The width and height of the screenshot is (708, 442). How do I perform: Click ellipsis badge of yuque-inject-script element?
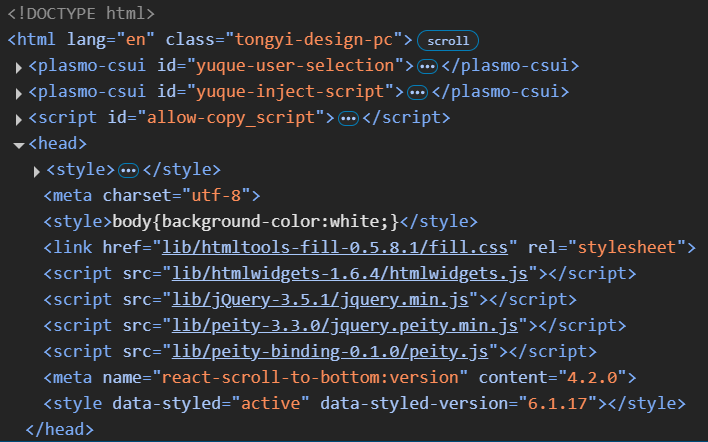[x=417, y=93]
